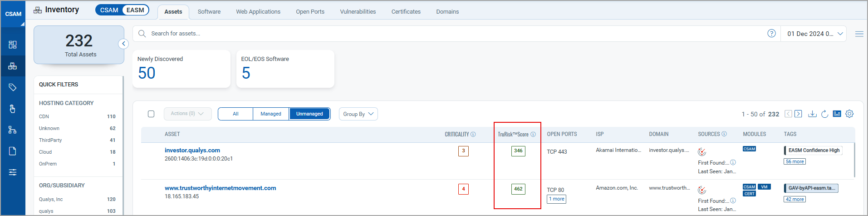The width and height of the screenshot is (868, 216).
Task: Download the asset list
Action: tap(813, 114)
